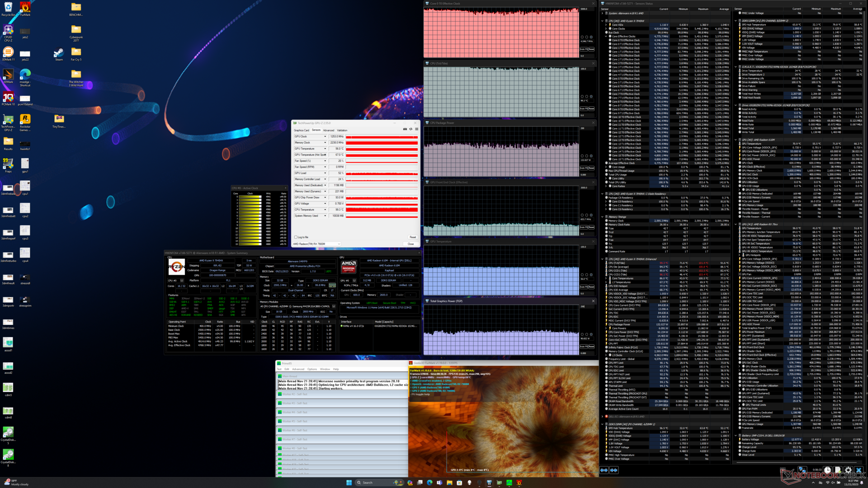Click Auto Fit on GPU Temperature graph
This screenshot has width=868, height=488.
pyautogui.click(x=583, y=287)
